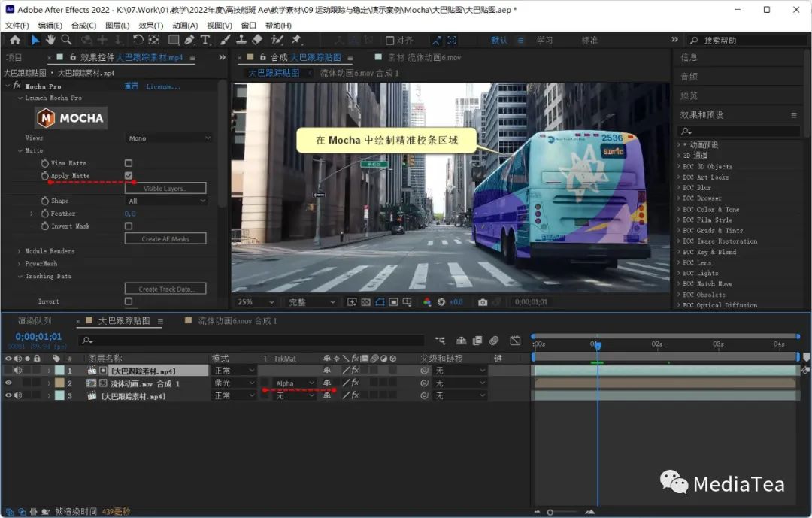Pick the Pen tool in the toolbar
This screenshot has width=812, height=518.
[x=189, y=40]
